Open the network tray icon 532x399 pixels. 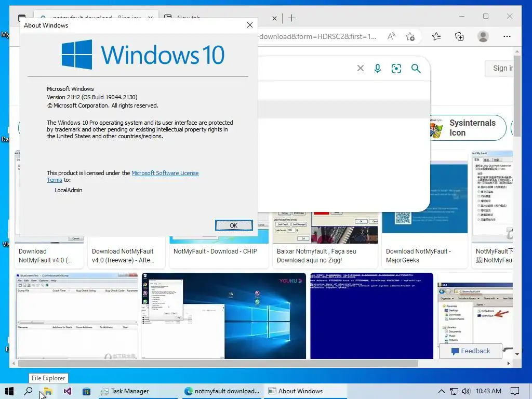[x=454, y=391]
